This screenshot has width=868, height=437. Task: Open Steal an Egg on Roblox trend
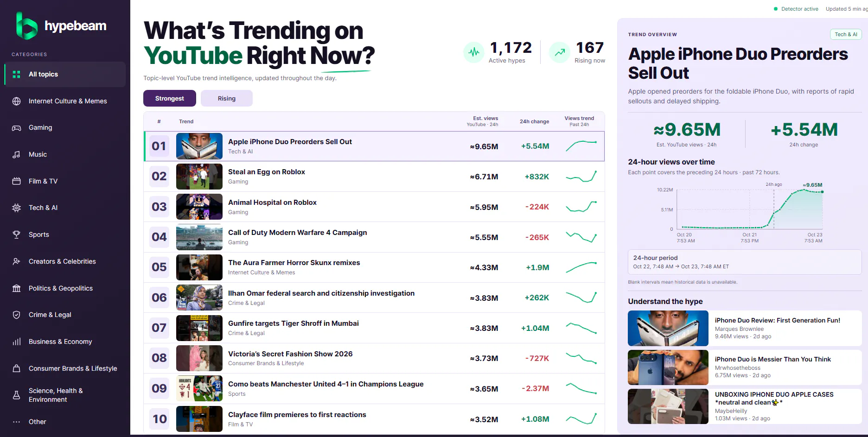pos(374,177)
